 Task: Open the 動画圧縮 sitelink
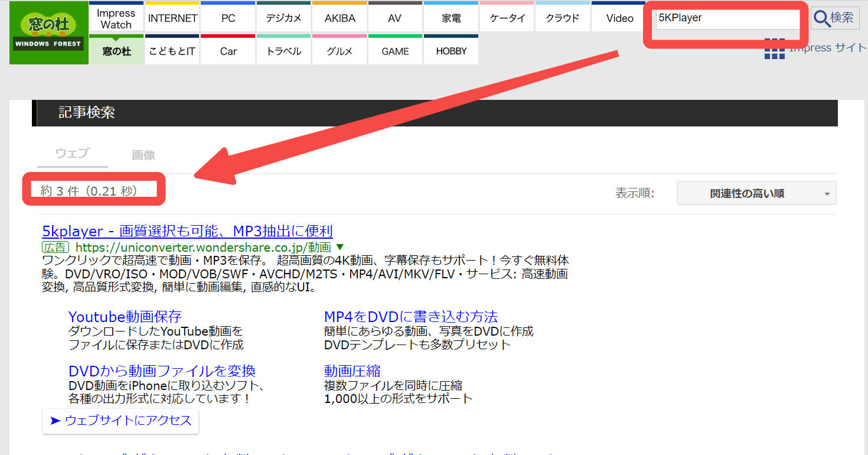click(353, 371)
